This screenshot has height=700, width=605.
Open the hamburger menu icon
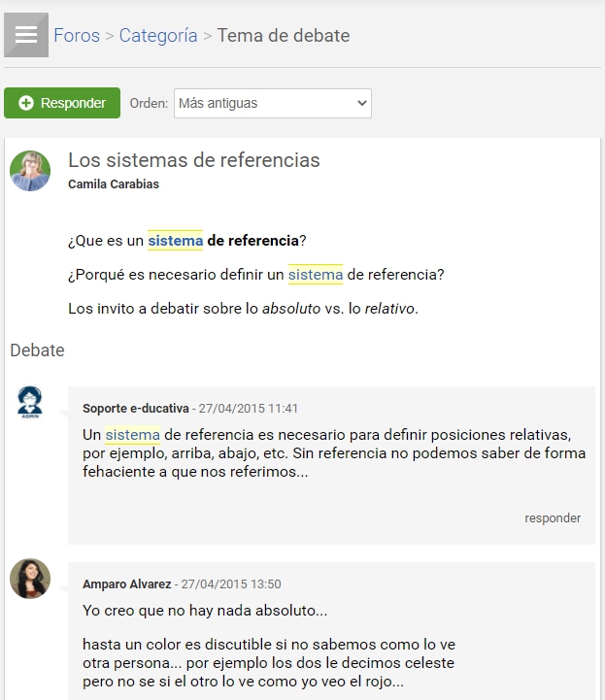click(x=26, y=35)
